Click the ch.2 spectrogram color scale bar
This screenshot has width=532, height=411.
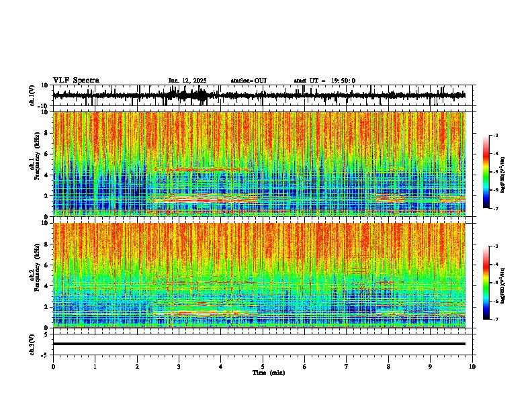click(x=486, y=283)
